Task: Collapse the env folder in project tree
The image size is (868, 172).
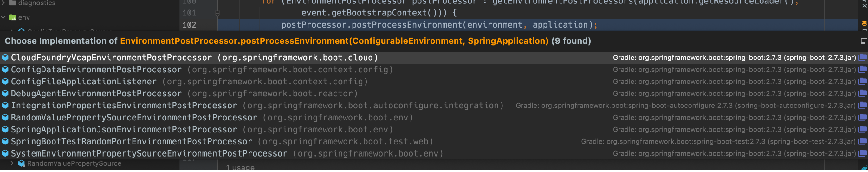Action: (x=3, y=17)
